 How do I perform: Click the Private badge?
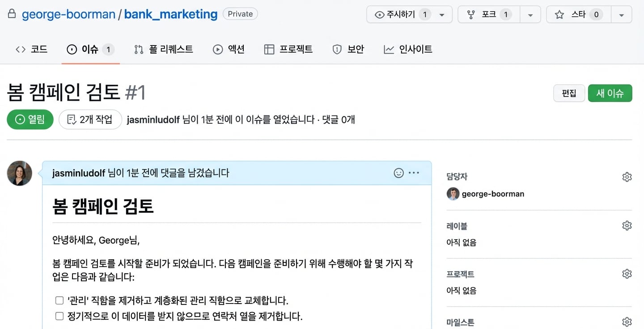pos(240,14)
